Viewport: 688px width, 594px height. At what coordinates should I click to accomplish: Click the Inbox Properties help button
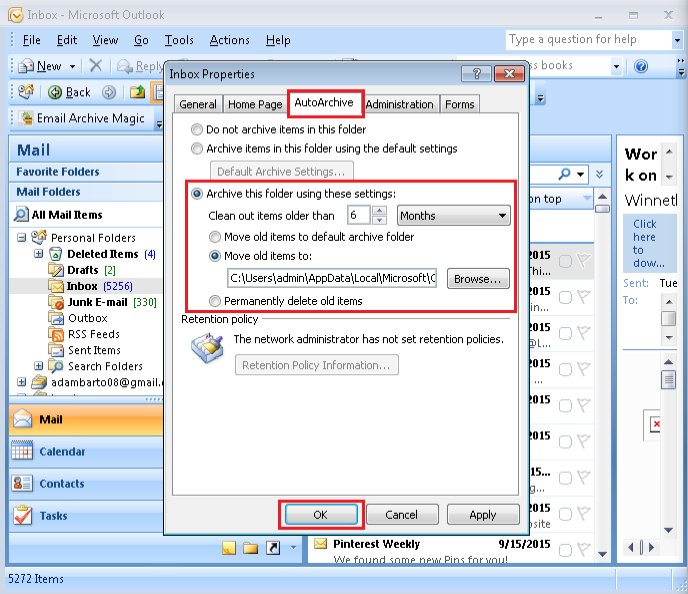point(477,74)
